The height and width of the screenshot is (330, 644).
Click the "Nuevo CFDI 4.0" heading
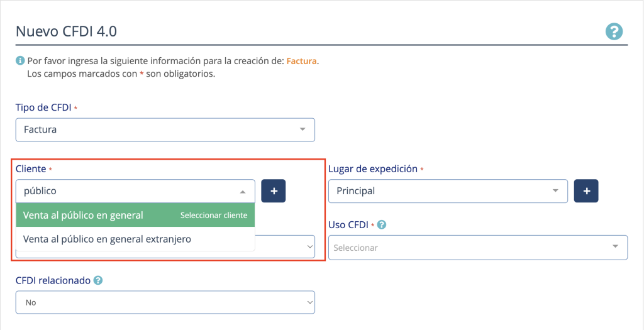pos(66,31)
